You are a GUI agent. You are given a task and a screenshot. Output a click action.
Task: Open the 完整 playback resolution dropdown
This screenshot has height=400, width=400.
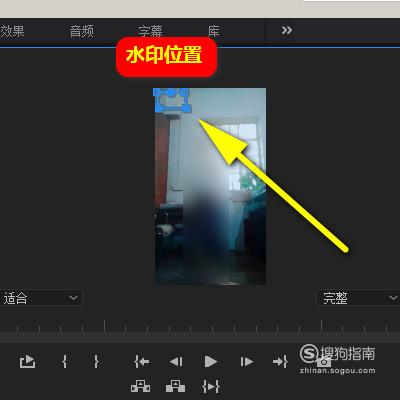coord(358,298)
